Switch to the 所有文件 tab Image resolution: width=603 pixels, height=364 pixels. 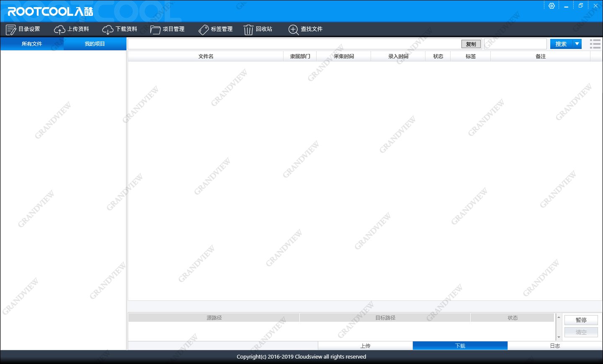(x=32, y=44)
